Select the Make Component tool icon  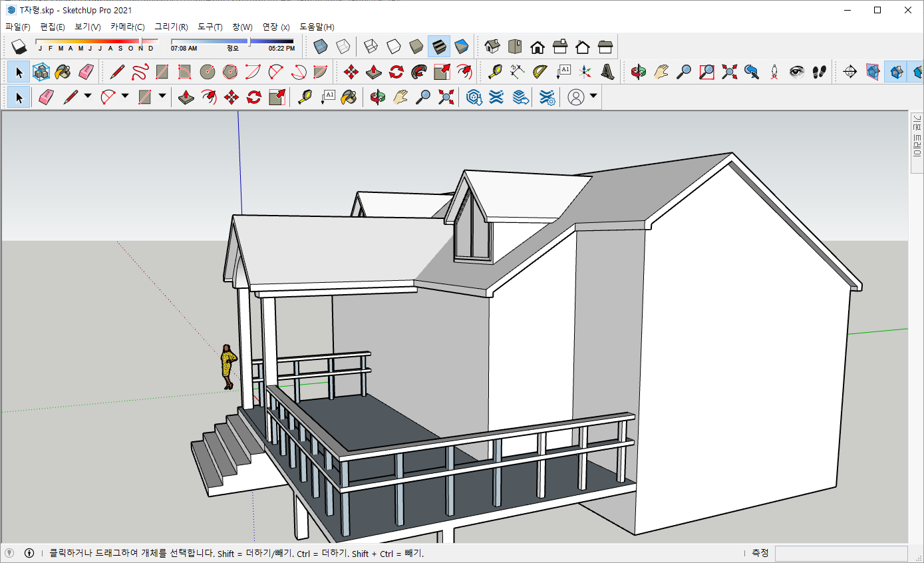tap(41, 71)
